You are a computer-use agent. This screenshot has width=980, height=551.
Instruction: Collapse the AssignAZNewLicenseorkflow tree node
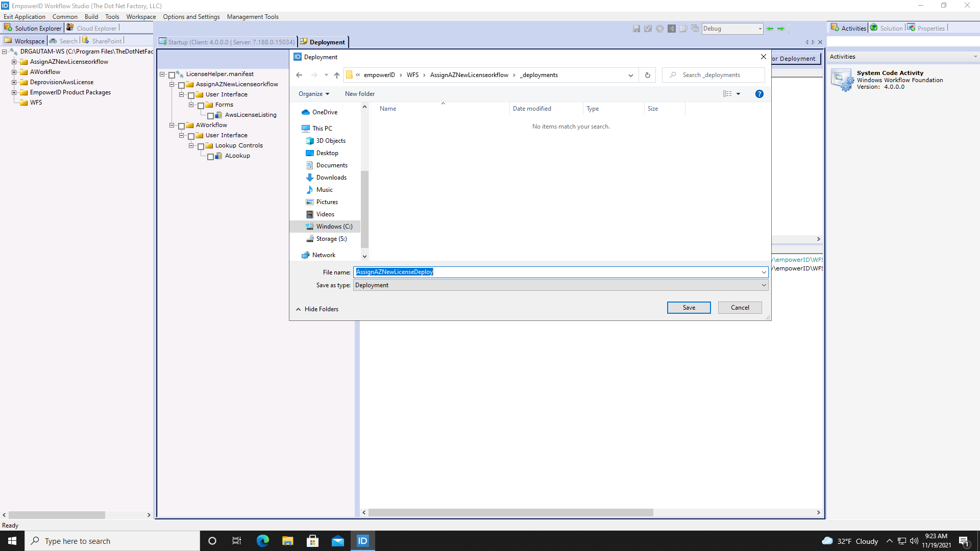click(171, 84)
